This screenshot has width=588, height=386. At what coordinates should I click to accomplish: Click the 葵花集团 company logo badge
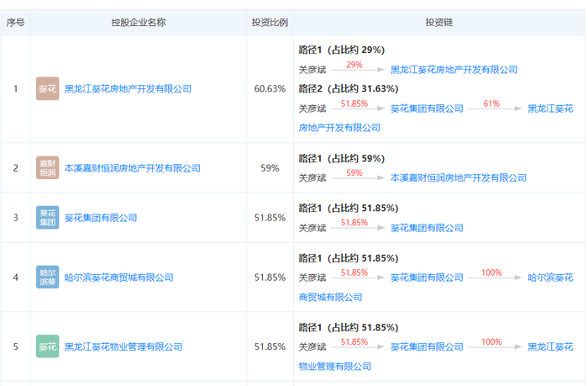48,218
